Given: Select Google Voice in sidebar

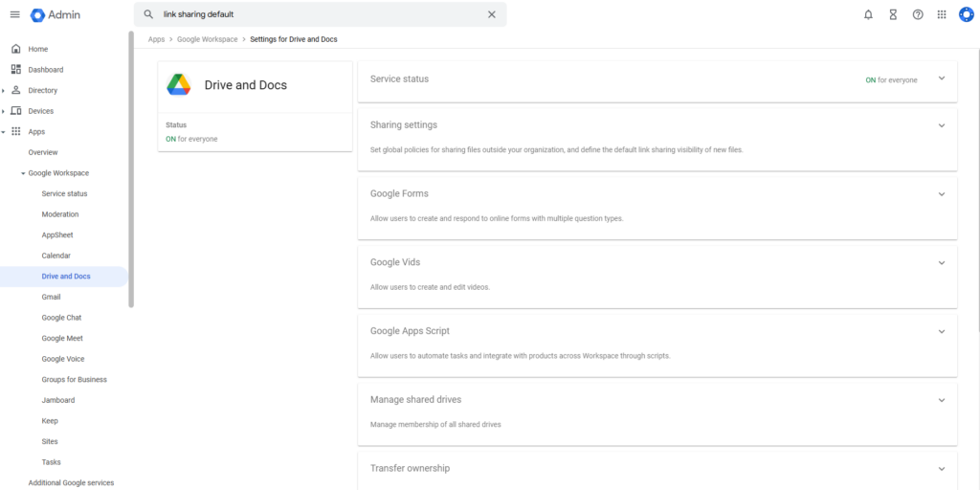Looking at the screenshot, I should [x=63, y=359].
